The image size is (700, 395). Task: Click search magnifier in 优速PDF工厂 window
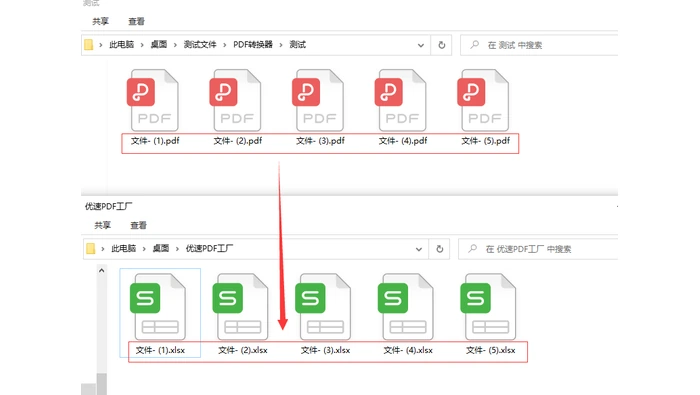tap(472, 249)
